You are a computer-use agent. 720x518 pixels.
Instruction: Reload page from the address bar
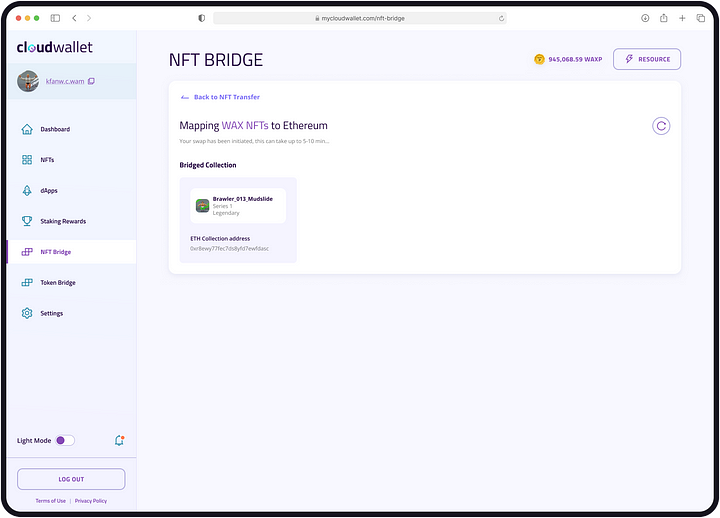click(x=501, y=18)
